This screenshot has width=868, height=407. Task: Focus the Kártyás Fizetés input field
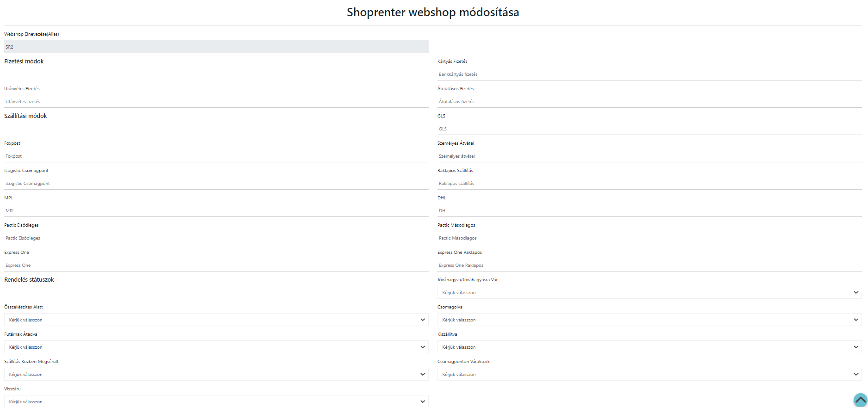click(650, 74)
